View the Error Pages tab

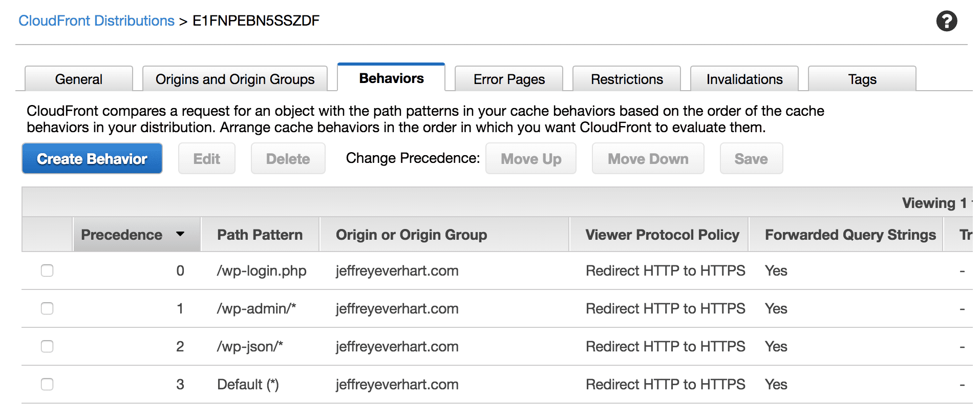click(x=508, y=79)
